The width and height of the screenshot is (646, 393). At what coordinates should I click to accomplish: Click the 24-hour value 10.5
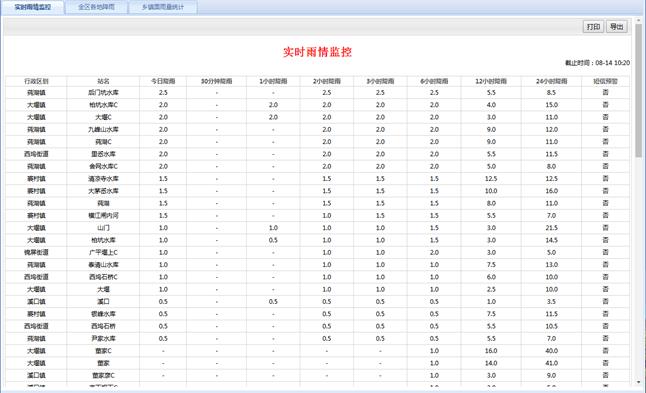(x=552, y=326)
